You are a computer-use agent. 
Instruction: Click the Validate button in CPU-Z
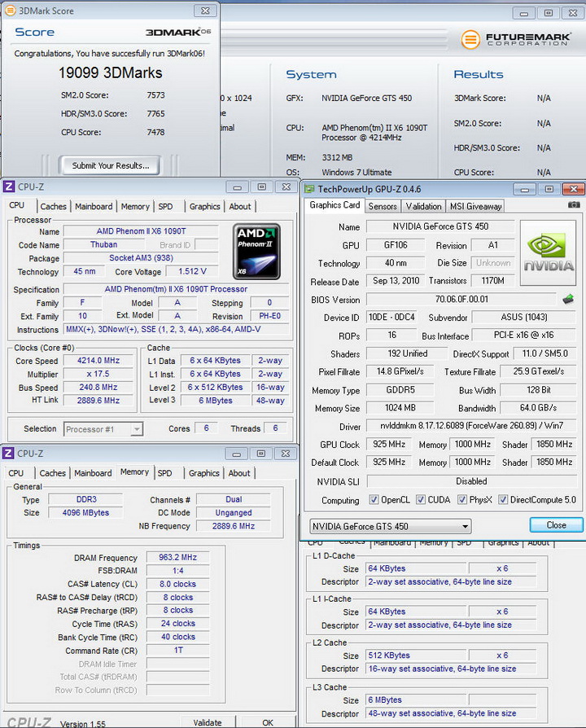click(x=207, y=722)
